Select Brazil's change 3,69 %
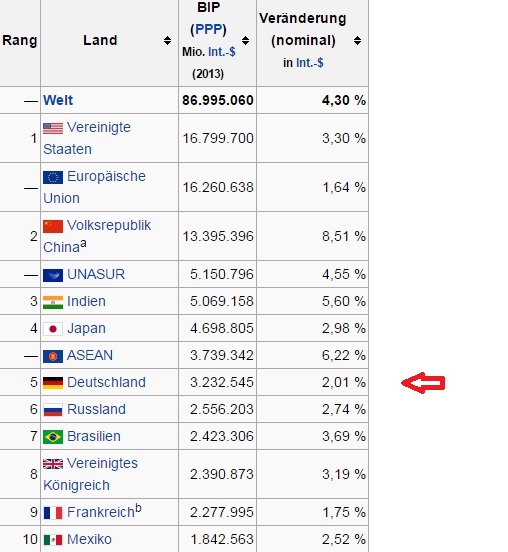 (x=344, y=437)
